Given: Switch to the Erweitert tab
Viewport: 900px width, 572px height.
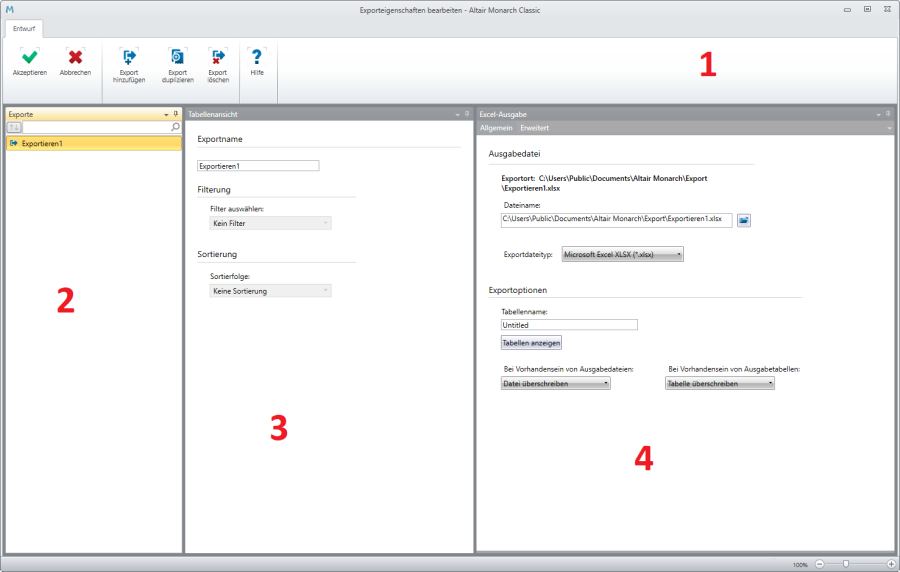Looking at the screenshot, I should (534, 128).
